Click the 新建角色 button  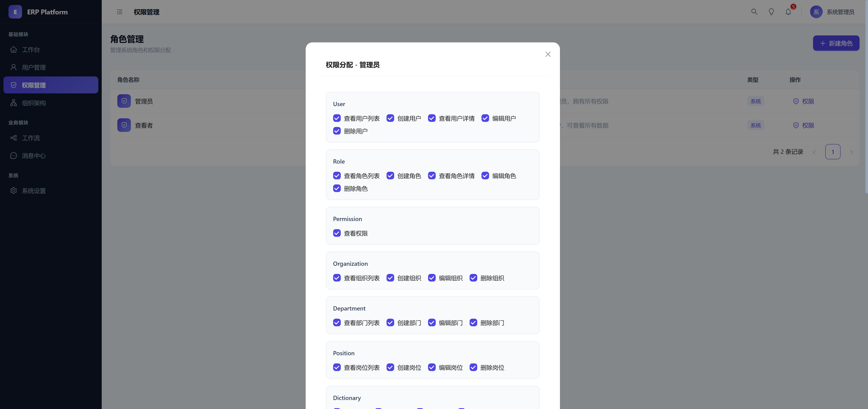point(836,43)
